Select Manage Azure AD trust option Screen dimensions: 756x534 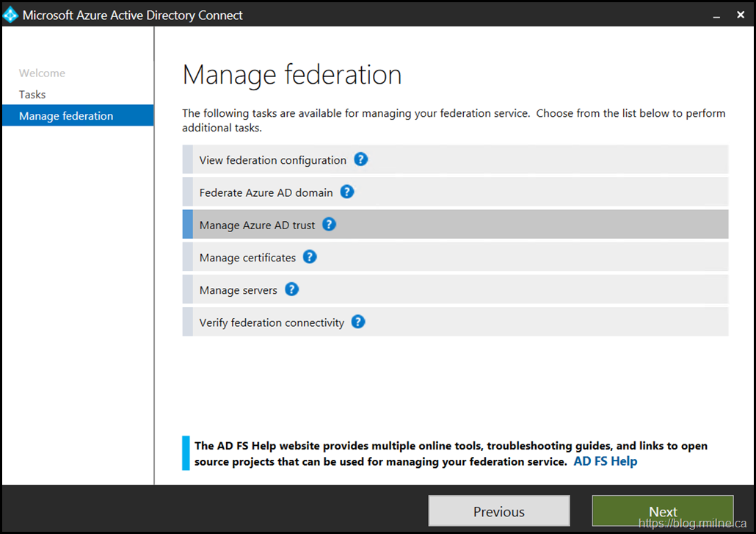(x=257, y=225)
